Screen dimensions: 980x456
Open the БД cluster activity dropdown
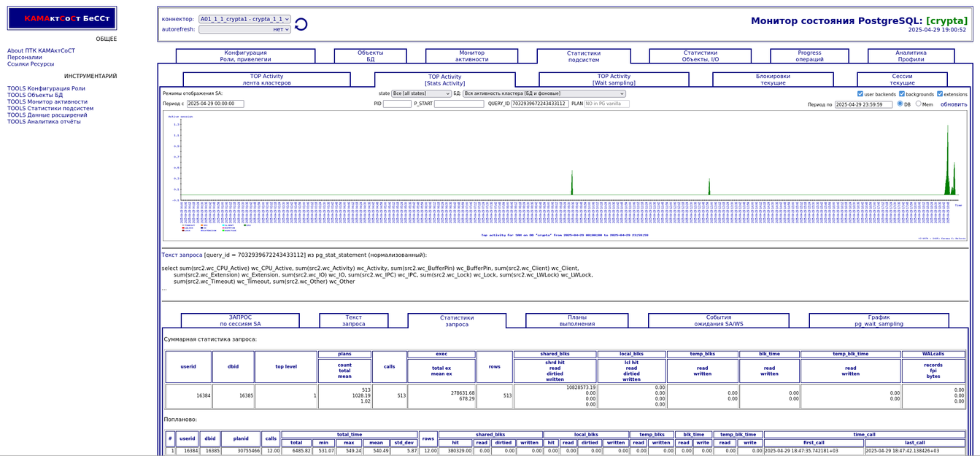point(544,93)
